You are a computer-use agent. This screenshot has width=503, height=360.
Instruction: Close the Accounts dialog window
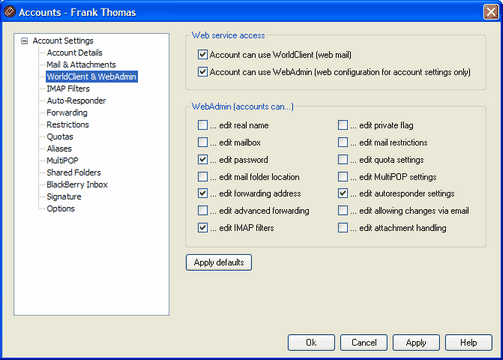tap(491, 12)
